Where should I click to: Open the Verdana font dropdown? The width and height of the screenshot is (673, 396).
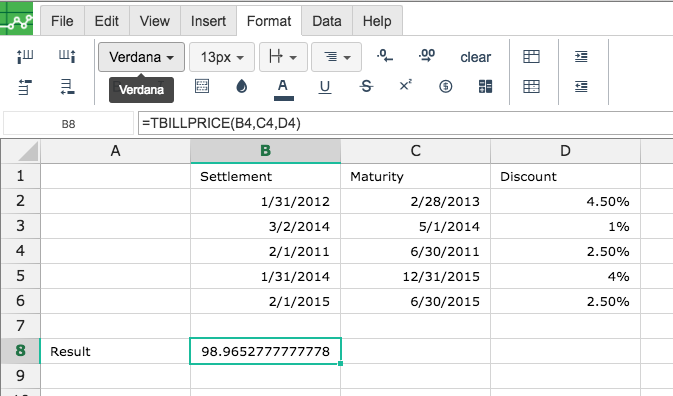click(x=141, y=57)
